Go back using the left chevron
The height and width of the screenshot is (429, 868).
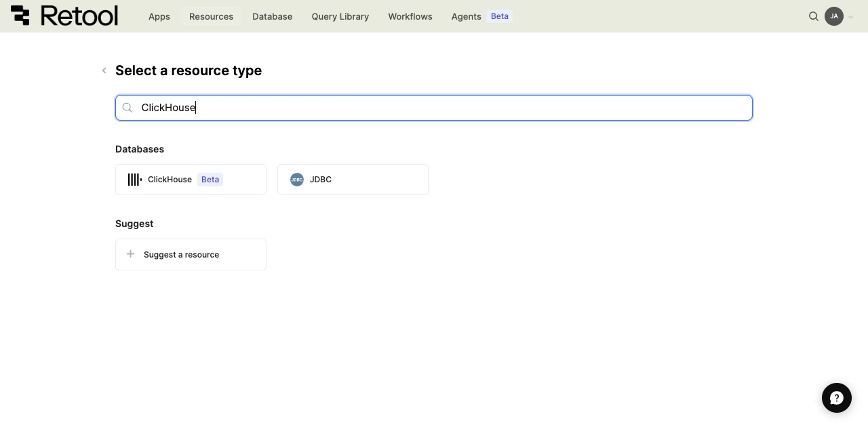pos(104,70)
